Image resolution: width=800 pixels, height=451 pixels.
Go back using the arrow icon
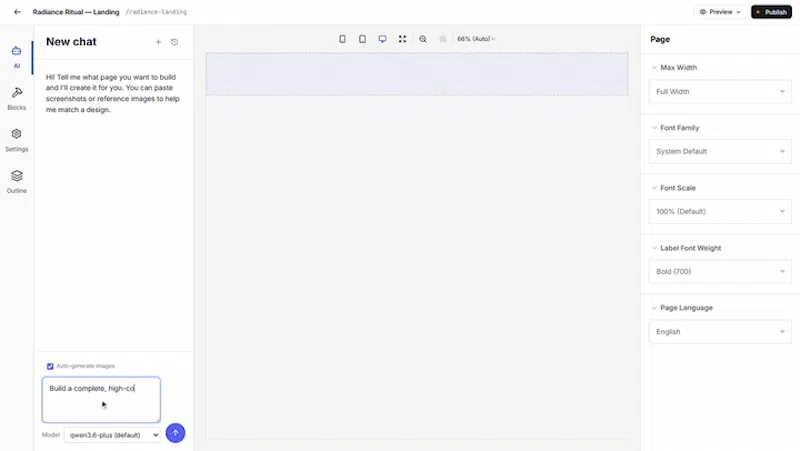[x=17, y=12]
